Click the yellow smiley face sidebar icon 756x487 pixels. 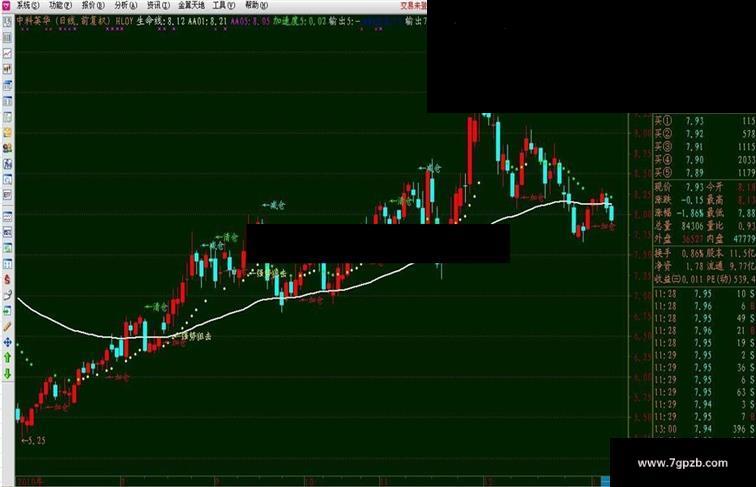(x=7, y=133)
